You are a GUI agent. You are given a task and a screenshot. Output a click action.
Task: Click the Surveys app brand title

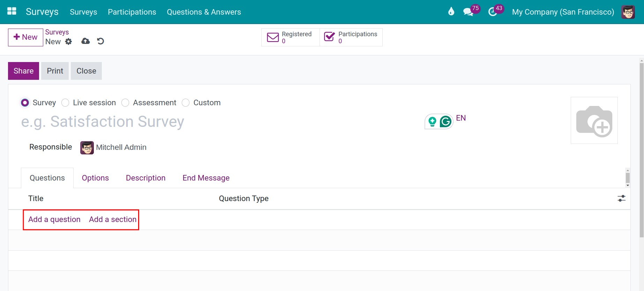42,12
